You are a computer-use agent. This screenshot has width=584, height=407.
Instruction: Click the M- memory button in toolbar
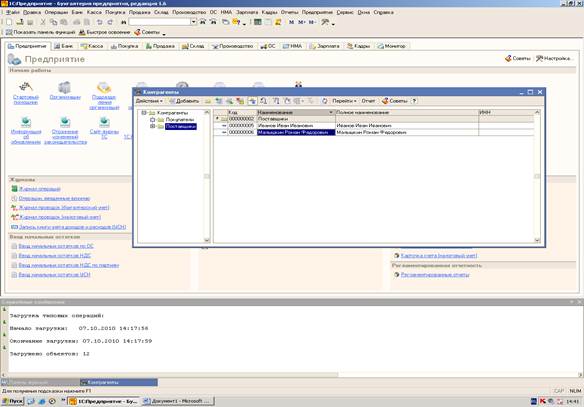tap(312, 22)
